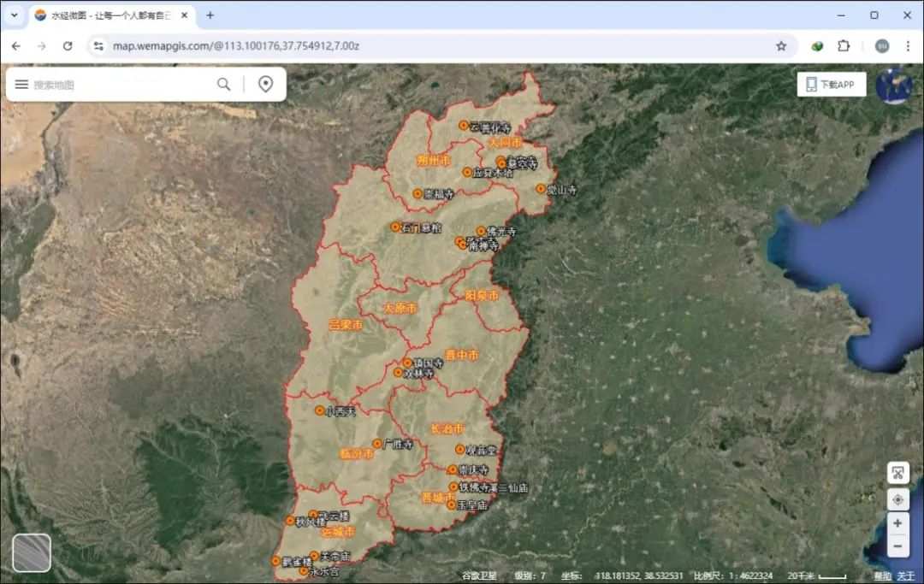Click the 秋风楼 orange marker
Viewport: 924px width, 584px height.
click(x=290, y=521)
